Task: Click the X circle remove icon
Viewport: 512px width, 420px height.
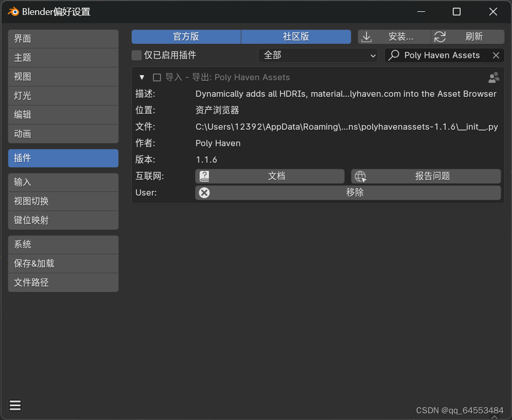Action: point(204,192)
